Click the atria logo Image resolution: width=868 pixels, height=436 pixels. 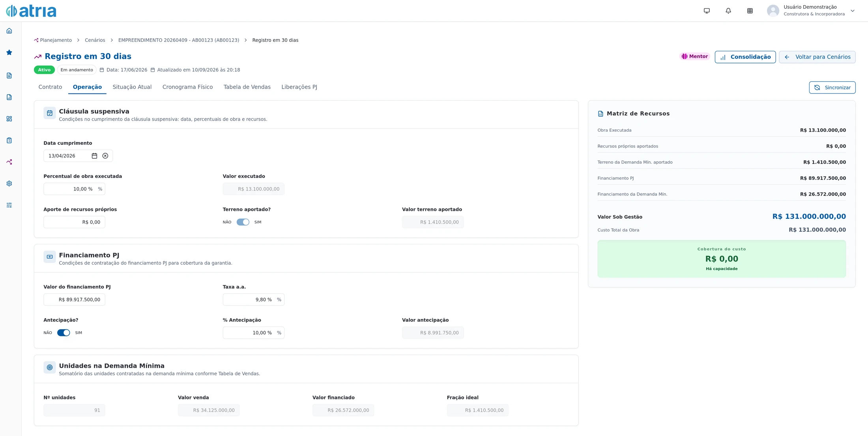click(31, 11)
